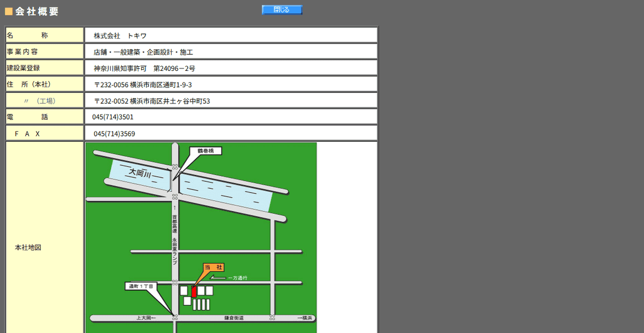Select the red building marker on the map
This screenshot has height=333, width=644.
tap(195, 293)
